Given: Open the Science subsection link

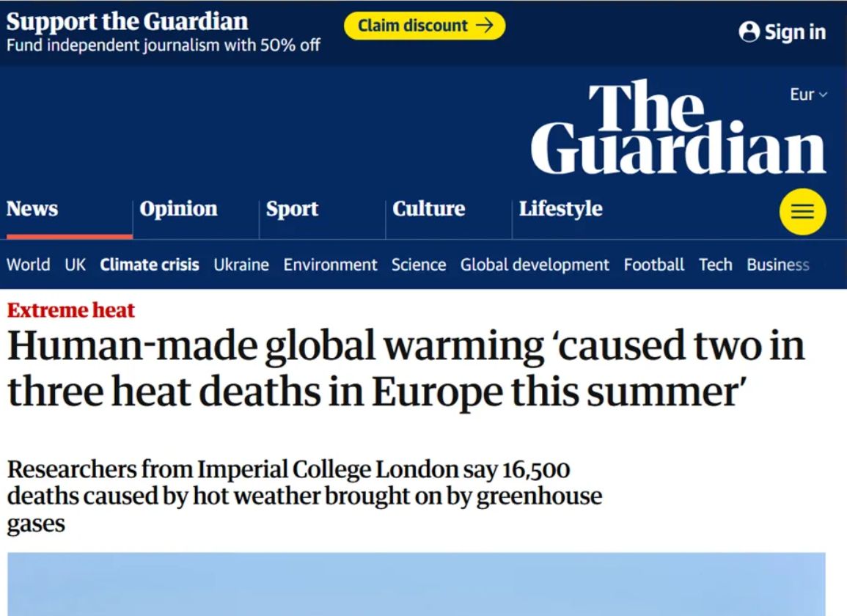Looking at the screenshot, I should pyautogui.click(x=419, y=265).
